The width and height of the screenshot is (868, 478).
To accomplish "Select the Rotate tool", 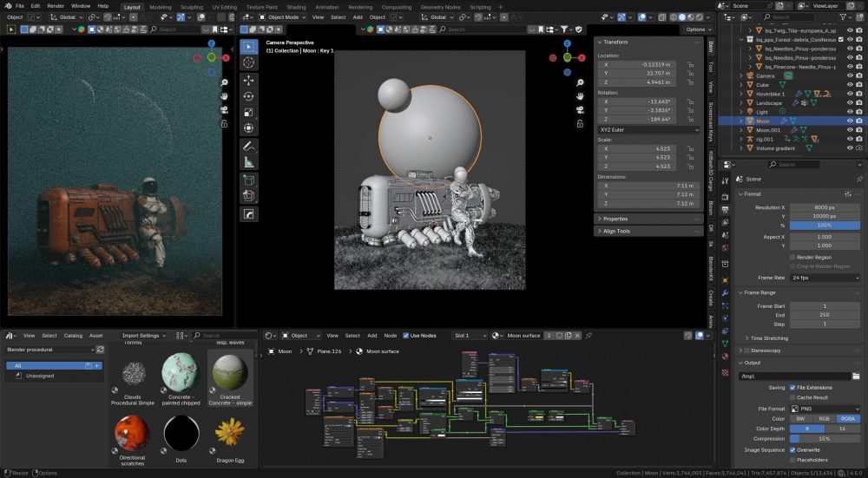I will (248, 96).
